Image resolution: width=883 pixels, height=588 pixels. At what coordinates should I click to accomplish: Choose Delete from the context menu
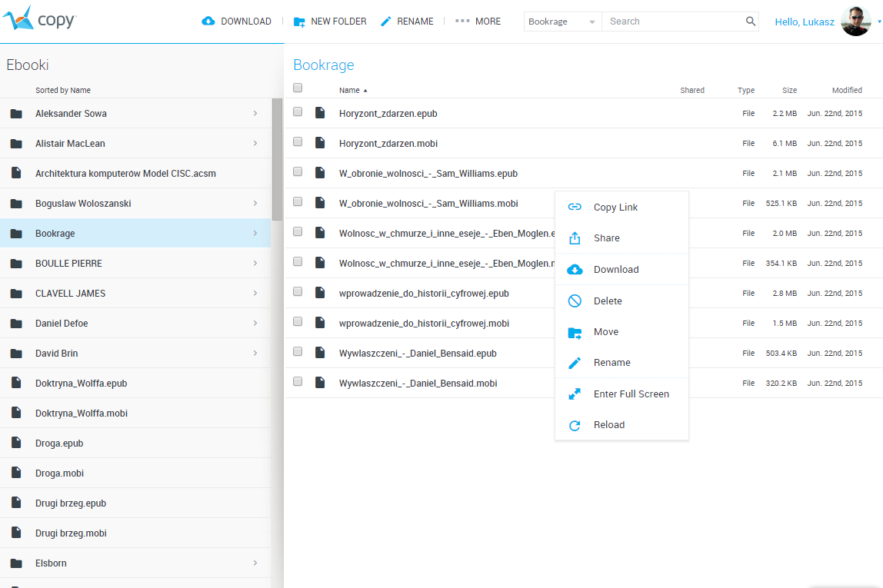pos(608,301)
